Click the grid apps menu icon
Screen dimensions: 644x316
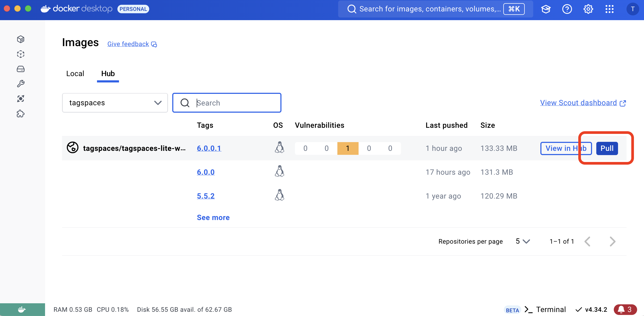610,9
